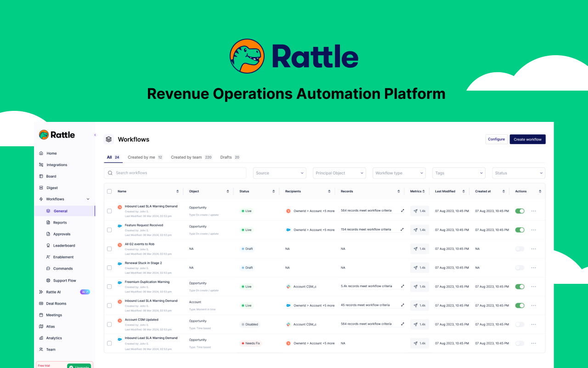Click inside the Search workflows field
The width and height of the screenshot is (588, 368).
tap(175, 172)
